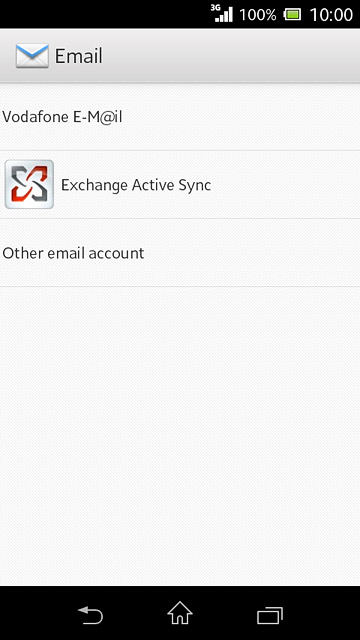Tap the green battery icon
This screenshot has height=640, width=360.
point(293,15)
